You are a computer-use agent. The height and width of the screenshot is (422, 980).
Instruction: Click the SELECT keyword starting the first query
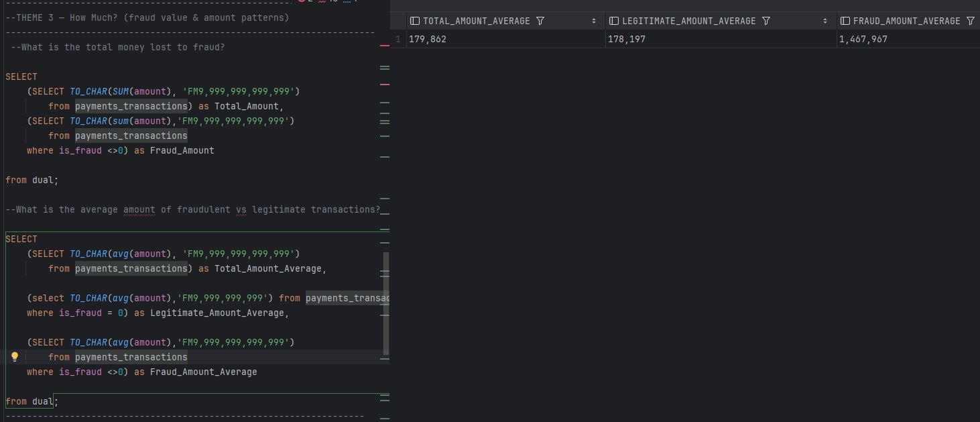21,76
